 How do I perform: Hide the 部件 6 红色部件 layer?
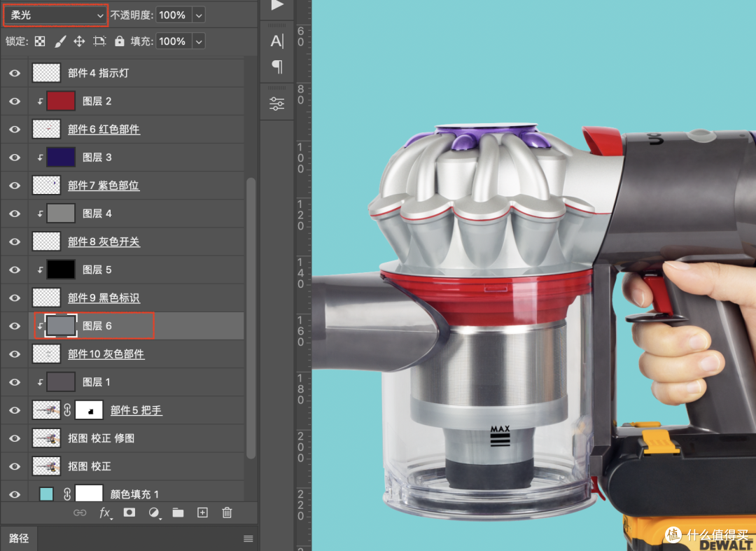coord(15,130)
